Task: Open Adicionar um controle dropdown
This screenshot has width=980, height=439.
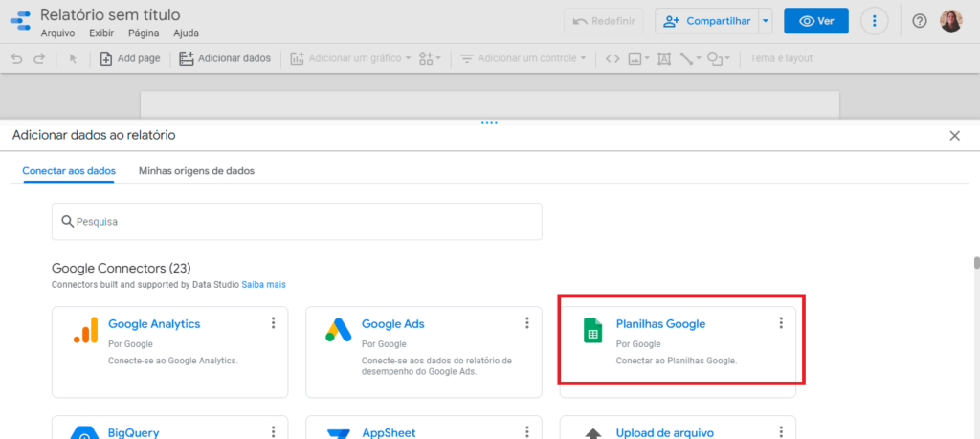Action: (523, 58)
